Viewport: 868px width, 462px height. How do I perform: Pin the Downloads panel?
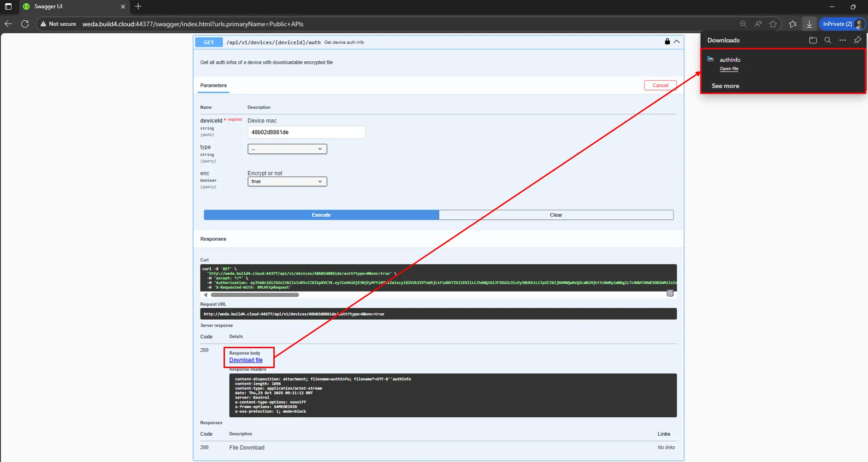point(857,41)
